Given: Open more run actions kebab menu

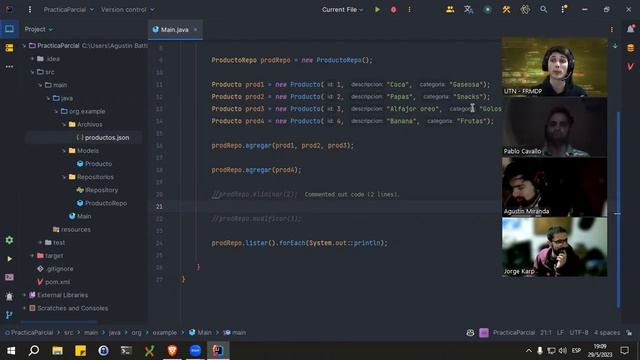Looking at the screenshot, I should coord(409,9).
